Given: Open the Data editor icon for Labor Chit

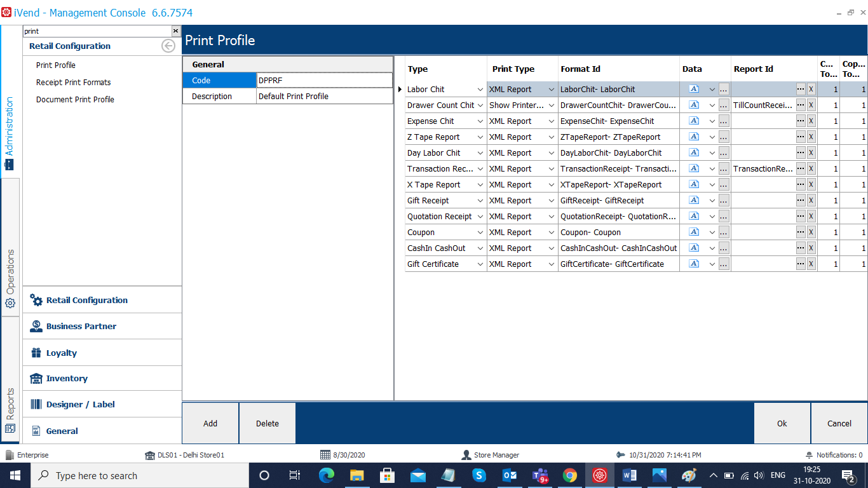Looking at the screenshot, I should click(x=694, y=89).
